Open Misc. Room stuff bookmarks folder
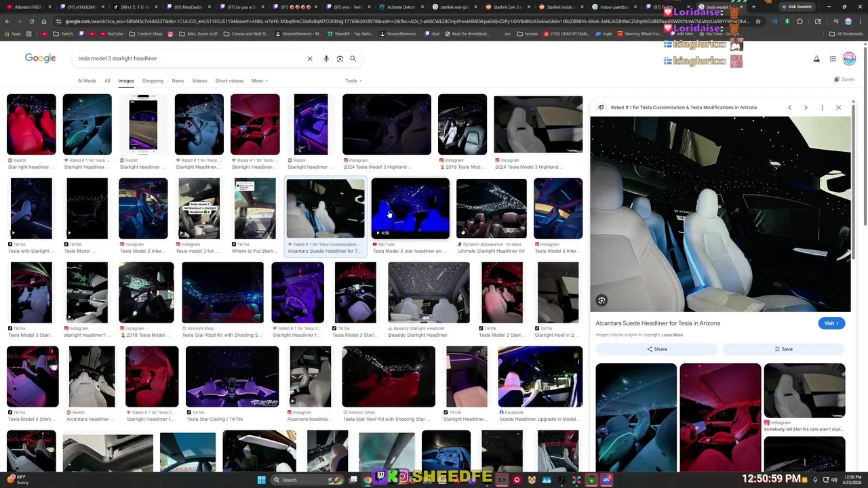This screenshot has height=488, width=868. pos(198,34)
